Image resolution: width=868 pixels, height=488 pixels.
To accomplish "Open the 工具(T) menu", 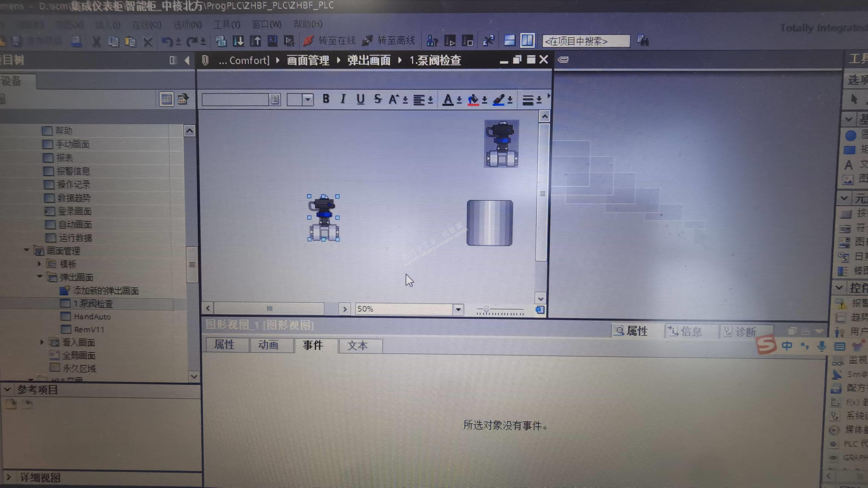I will (227, 25).
